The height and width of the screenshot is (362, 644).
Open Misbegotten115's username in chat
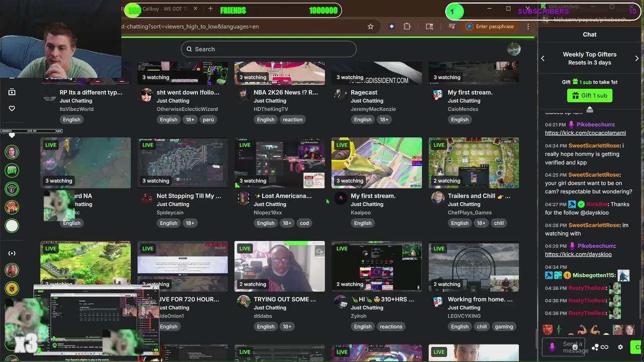[x=594, y=276]
